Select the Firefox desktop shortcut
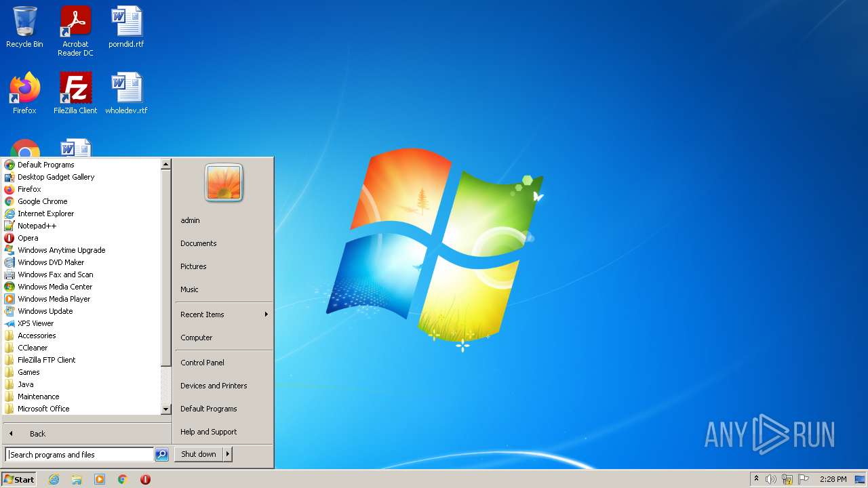The width and height of the screenshot is (868, 488). click(24, 93)
